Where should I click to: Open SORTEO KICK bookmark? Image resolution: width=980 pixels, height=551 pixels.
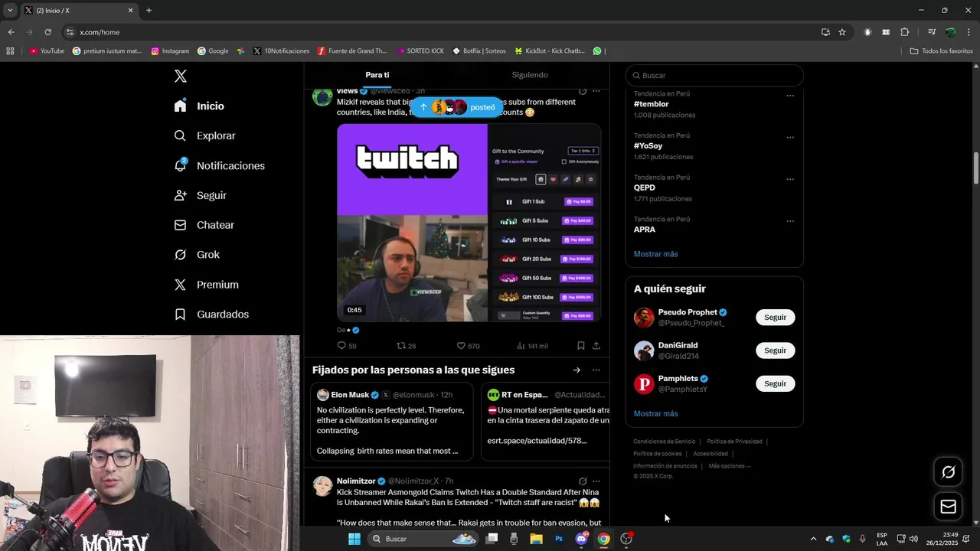pos(420,51)
